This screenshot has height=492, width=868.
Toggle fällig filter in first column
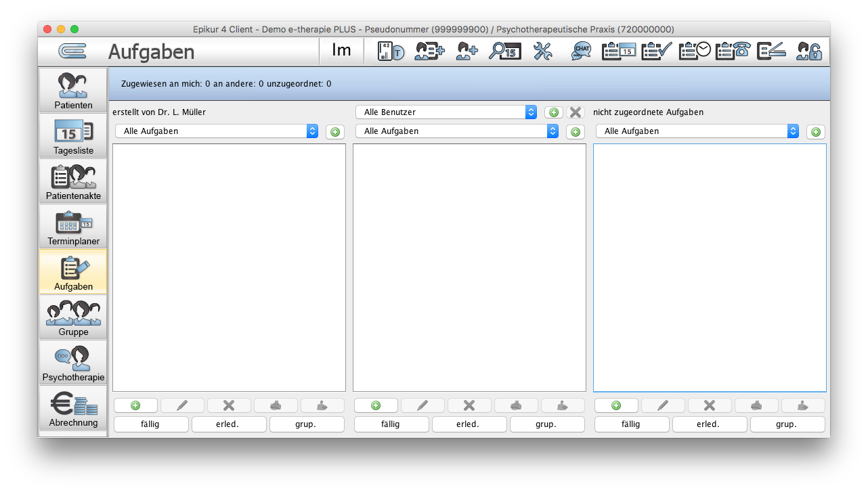coord(151,424)
